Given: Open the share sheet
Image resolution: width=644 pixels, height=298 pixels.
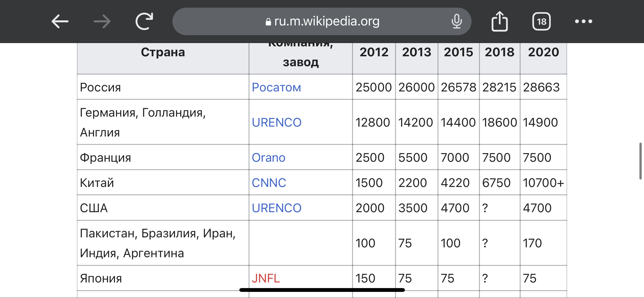Looking at the screenshot, I should [500, 21].
